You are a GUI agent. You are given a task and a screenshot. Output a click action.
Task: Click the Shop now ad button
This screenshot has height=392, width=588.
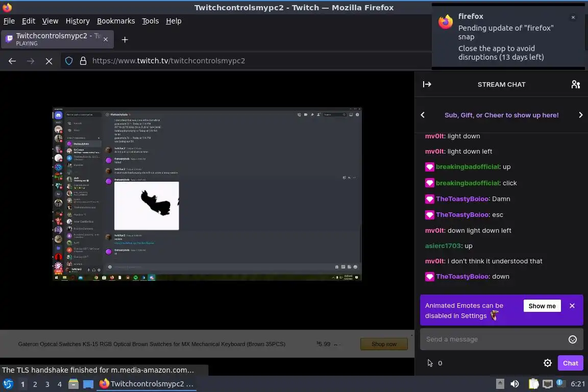click(x=384, y=344)
